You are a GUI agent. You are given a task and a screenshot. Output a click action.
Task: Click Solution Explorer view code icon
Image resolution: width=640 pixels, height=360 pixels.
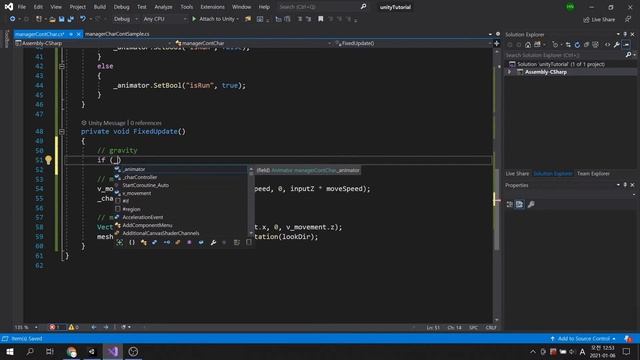[607, 45]
